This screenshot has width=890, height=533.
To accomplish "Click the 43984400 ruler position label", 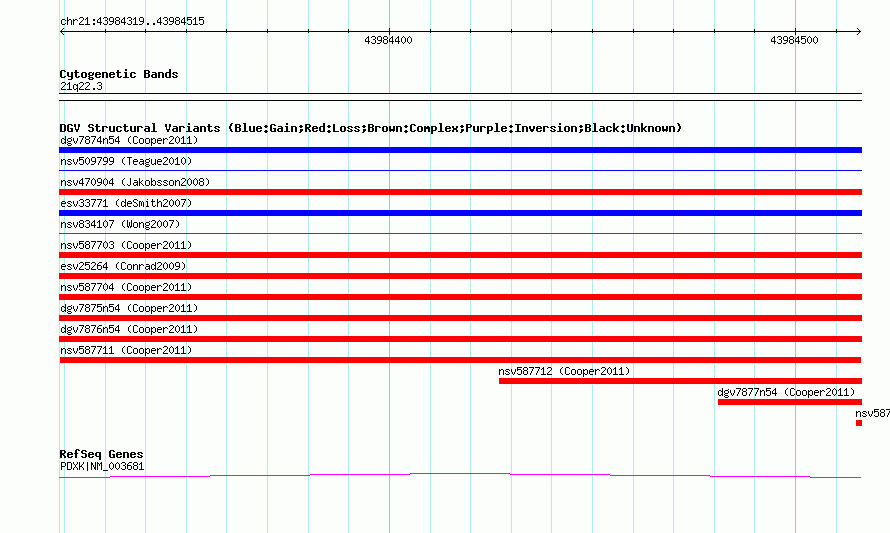I will [388, 40].
